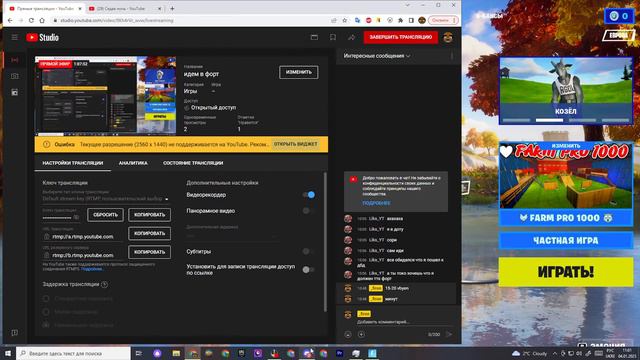Click Частная игра button in Fortnite
640x360 pixels.
[x=566, y=241]
